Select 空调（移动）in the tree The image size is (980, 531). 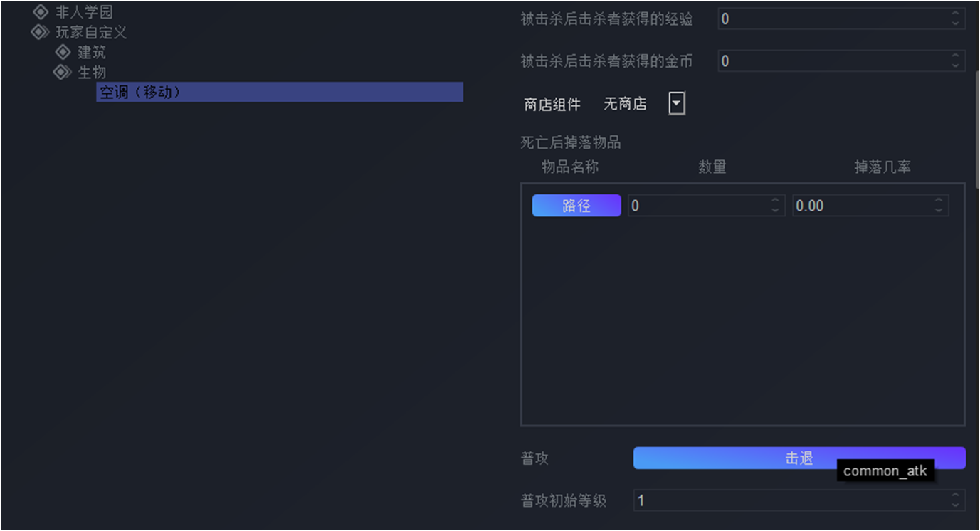point(280,92)
